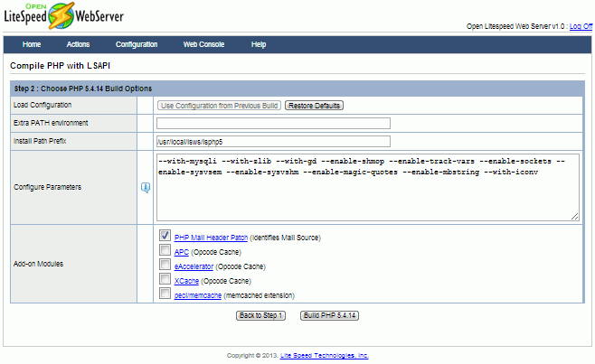This screenshot has height=364, width=595.
Task: Click the Back to Step 1 button
Action: point(260,315)
